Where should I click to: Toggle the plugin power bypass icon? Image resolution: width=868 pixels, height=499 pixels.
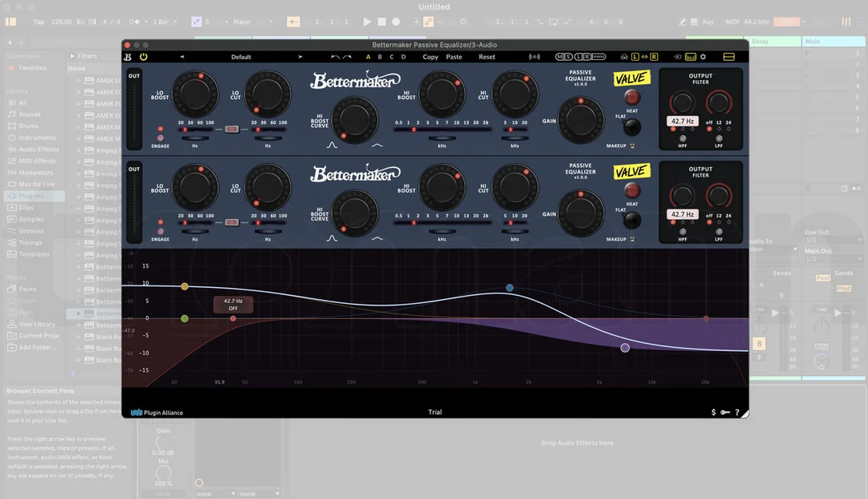point(143,57)
